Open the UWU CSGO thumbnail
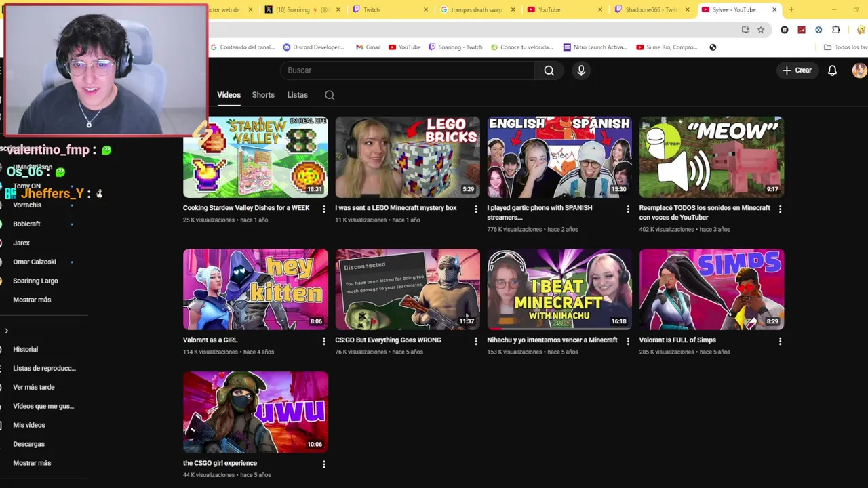Screen dimensions: 868x488 click(x=255, y=412)
